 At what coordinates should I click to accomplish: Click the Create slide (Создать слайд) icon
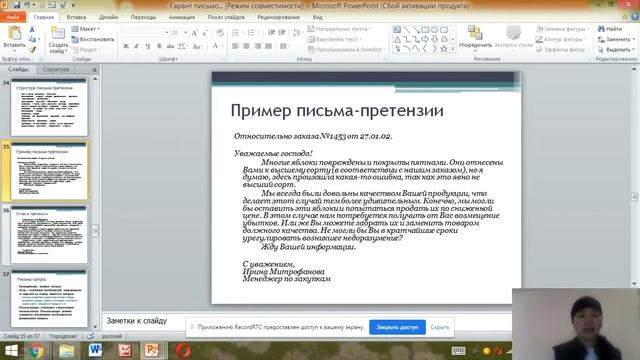[58, 33]
